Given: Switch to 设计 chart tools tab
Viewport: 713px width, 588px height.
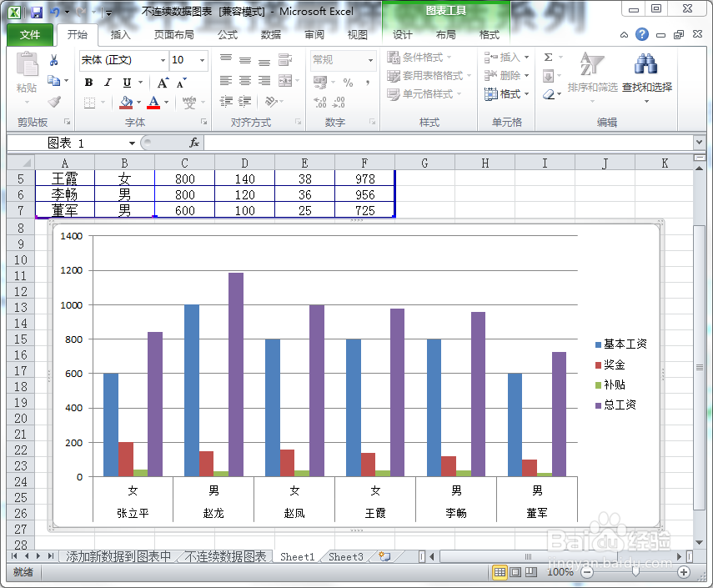Looking at the screenshot, I should (402, 34).
